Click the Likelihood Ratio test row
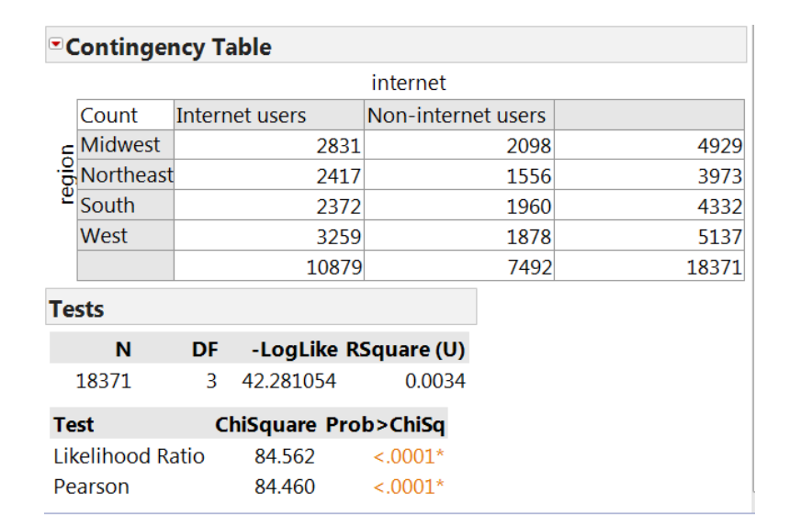Screen dimensions: 812x515 tap(249, 456)
